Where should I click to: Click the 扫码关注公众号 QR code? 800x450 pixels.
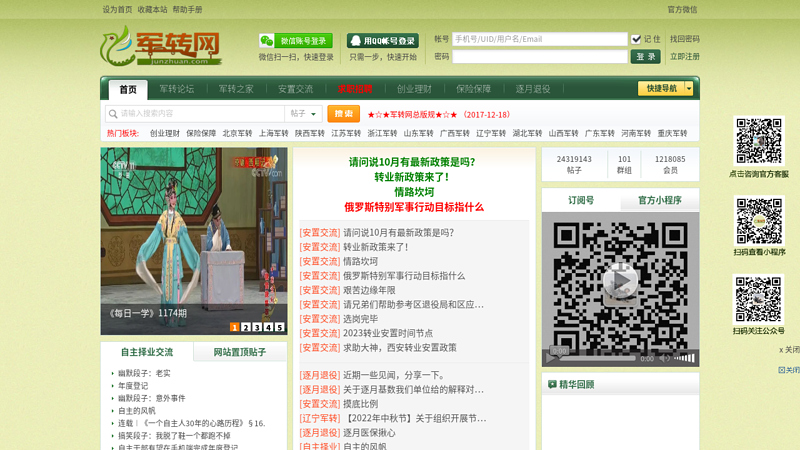tap(759, 299)
